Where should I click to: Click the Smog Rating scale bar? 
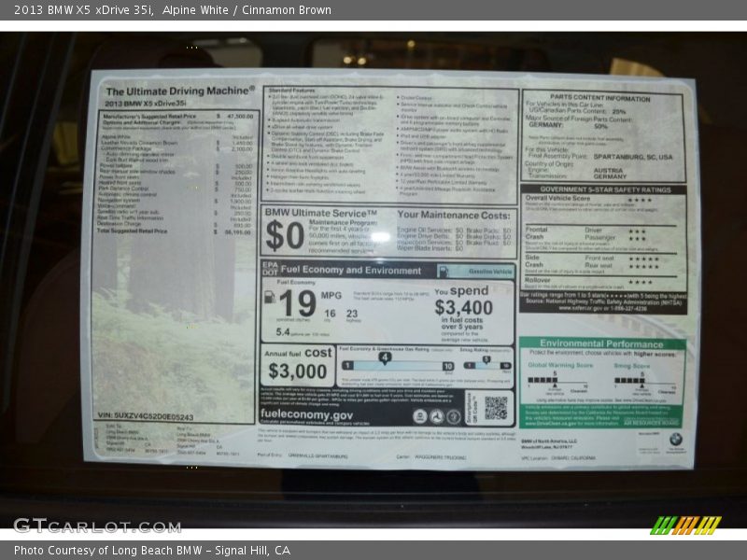(x=487, y=364)
